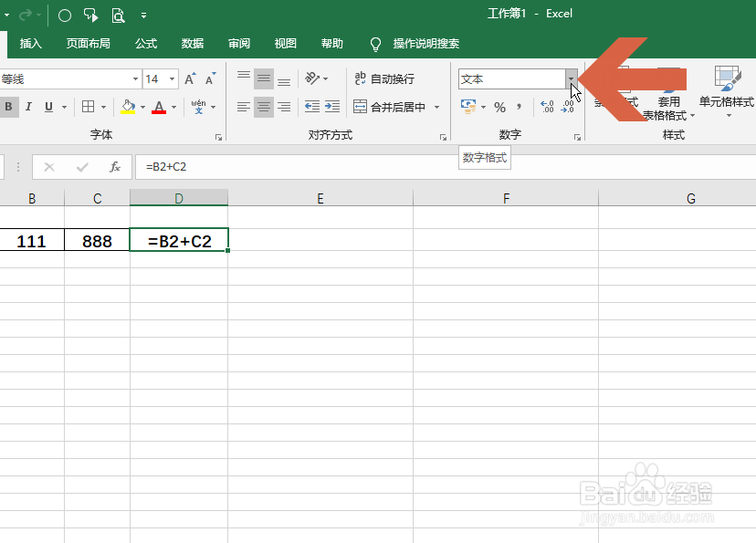Click the text orientation icon
The width and height of the screenshot is (756, 543).
(312, 78)
